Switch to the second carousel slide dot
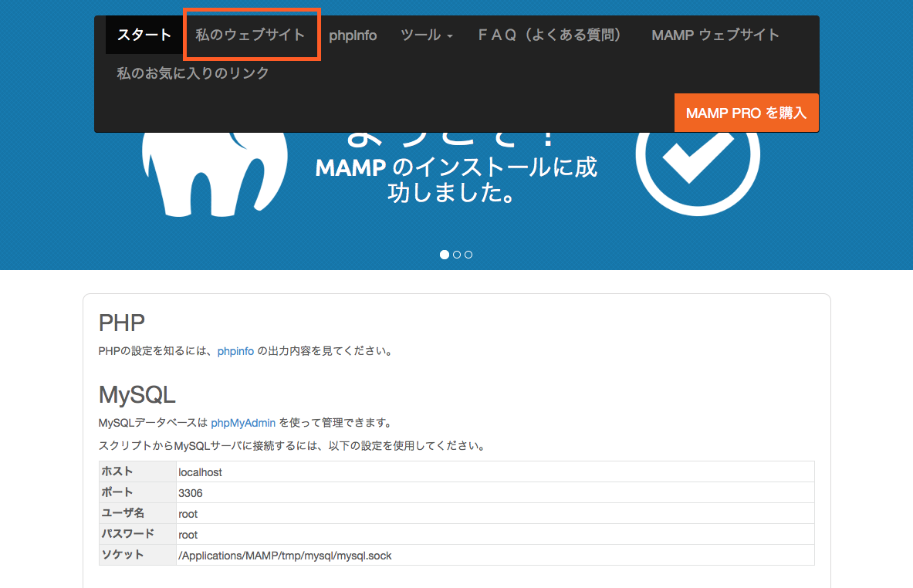Screen dimensions: 913x588 point(457,255)
